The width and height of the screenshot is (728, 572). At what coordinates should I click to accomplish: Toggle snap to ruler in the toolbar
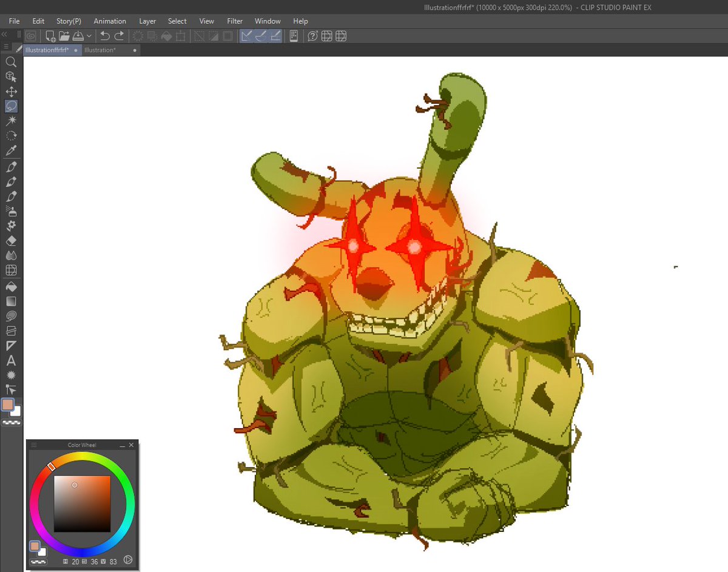[x=245, y=36]
